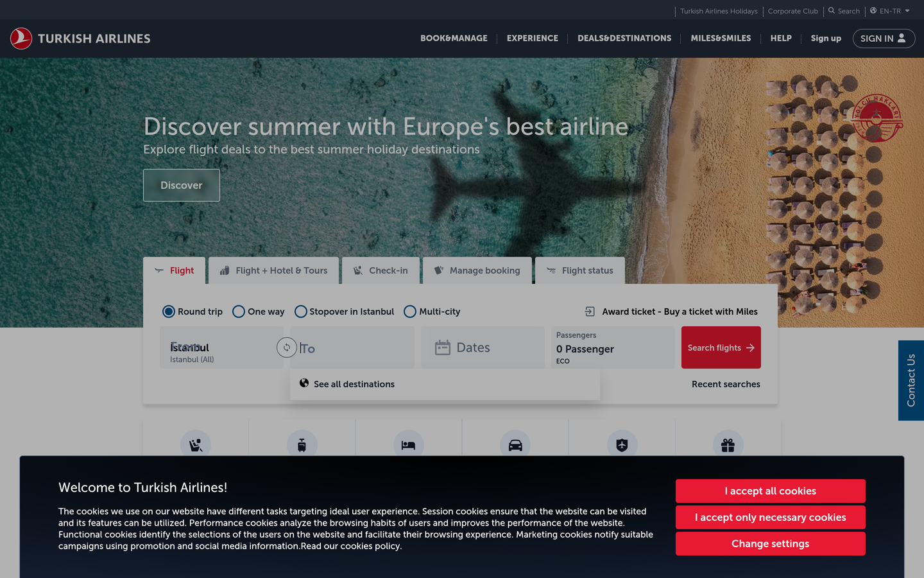The width and height of the screenshot is (924, 578).
Task: Click the calendar icon in Dates field
Action: pyautogui.click(x=443, y=347)
